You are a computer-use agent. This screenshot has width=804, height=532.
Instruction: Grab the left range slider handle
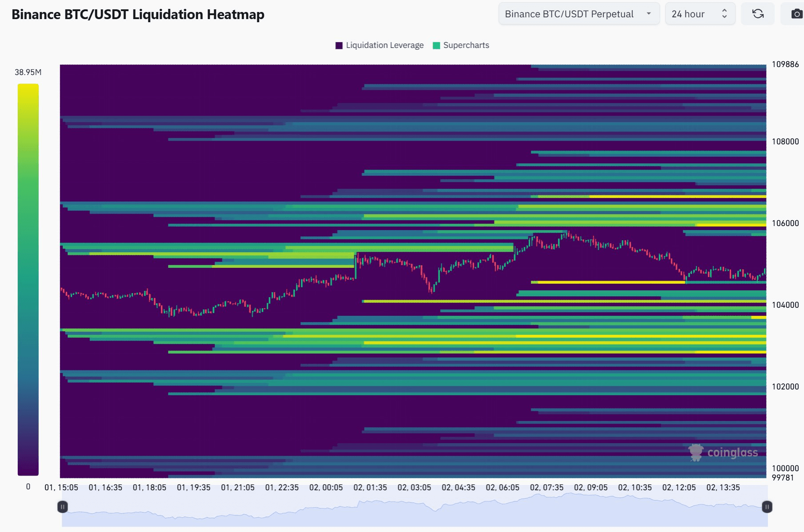point(63,507)
